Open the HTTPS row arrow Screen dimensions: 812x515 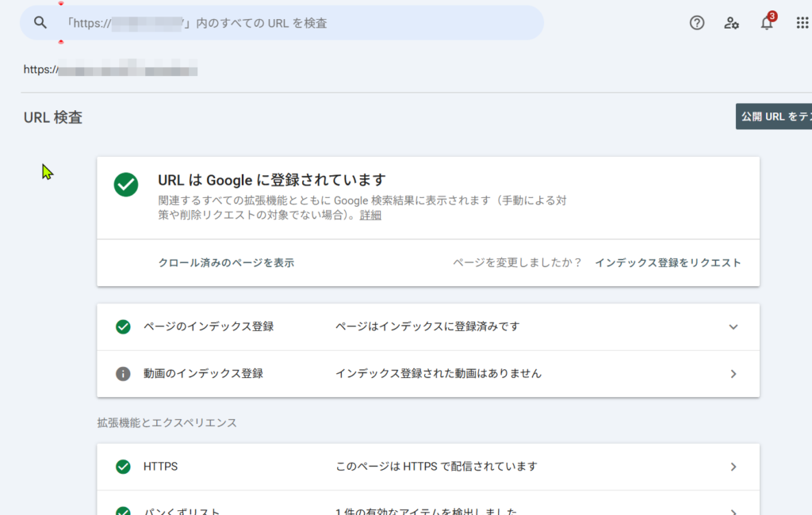[x=733, y=467]
